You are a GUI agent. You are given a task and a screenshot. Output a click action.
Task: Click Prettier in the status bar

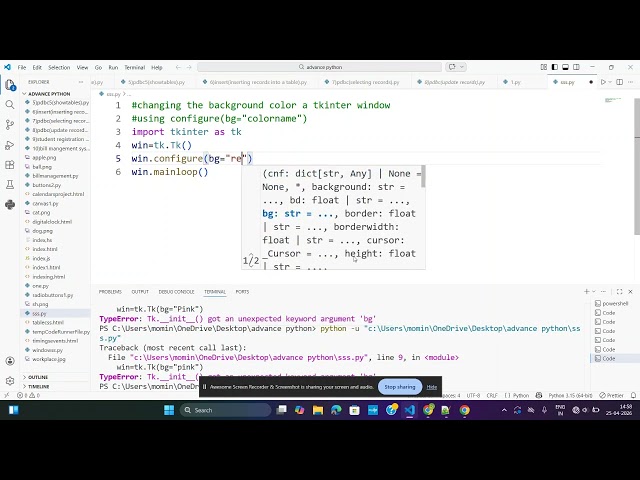[611, 395]
